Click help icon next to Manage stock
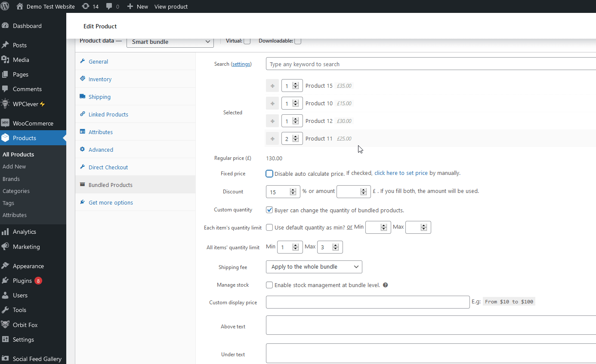The image size is (596, 364). (386, 285)
